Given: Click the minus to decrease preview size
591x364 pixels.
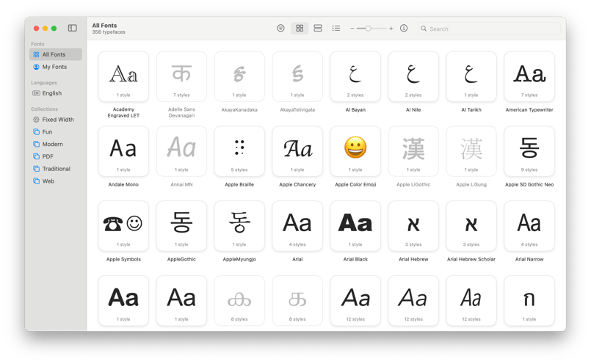Looking at the screenshot, I should click(352, 29).
